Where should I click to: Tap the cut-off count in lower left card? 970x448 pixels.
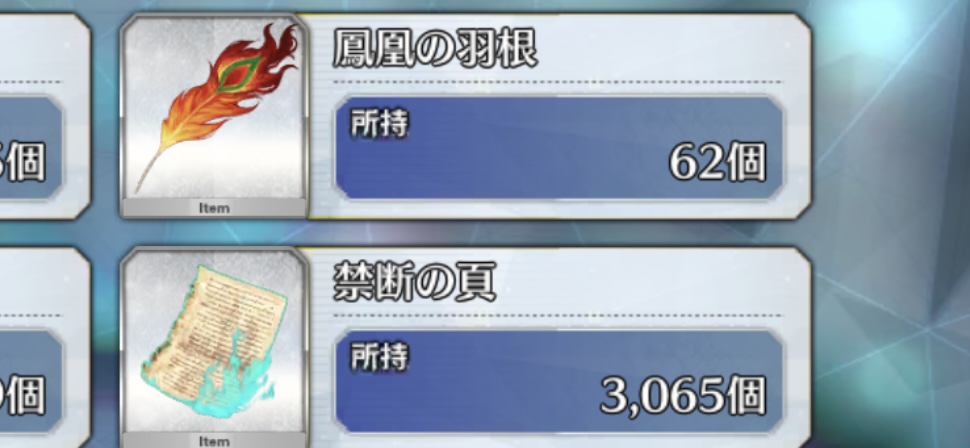pos(23,396)
